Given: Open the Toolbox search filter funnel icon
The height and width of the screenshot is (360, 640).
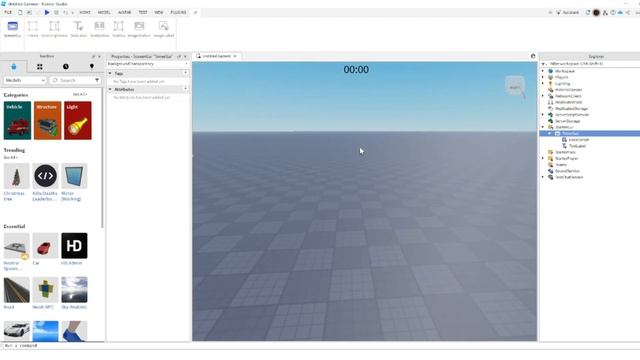Looking at the screenshot, I should pyautogui.click(x=97, y=80).
